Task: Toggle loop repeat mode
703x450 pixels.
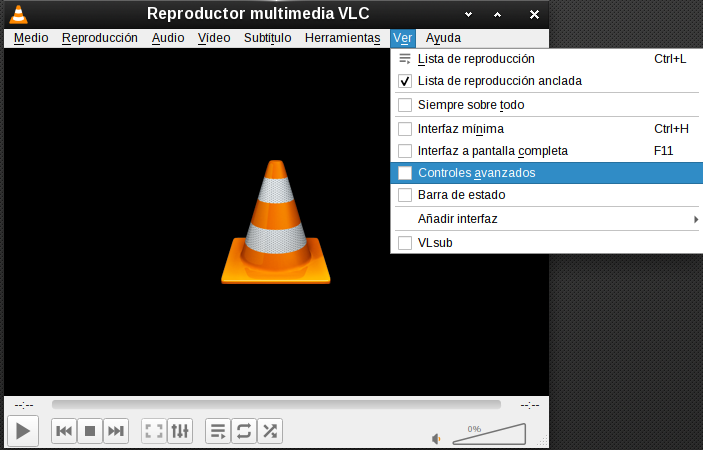Action: (244, 431)
